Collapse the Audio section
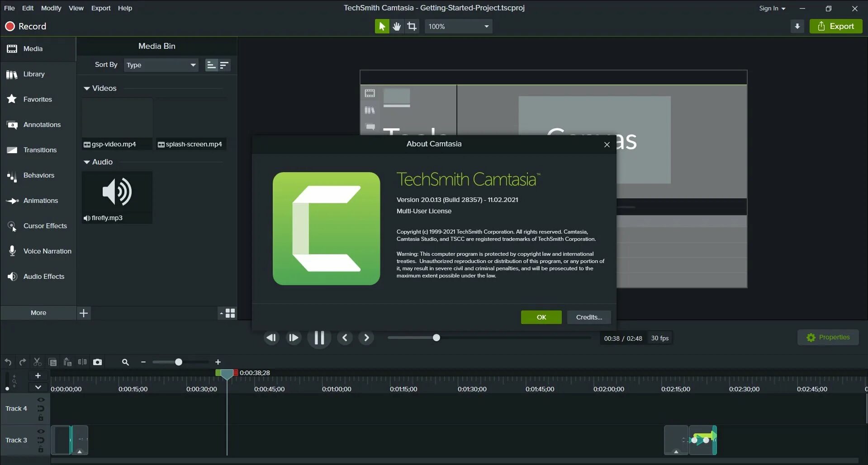This screenshot has width=868, height=465. (87, 162)
